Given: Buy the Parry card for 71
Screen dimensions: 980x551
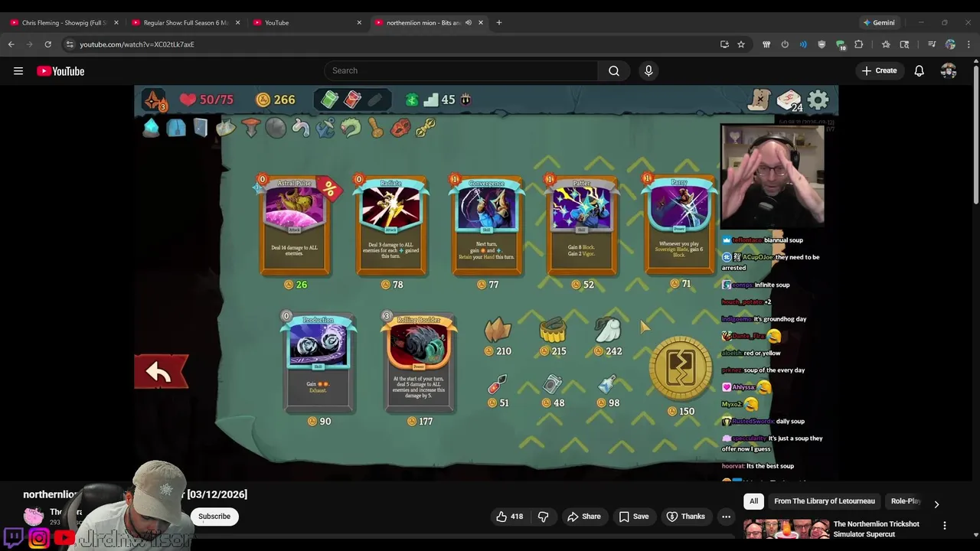Looking at the screenshot, I should click(679, 225).
